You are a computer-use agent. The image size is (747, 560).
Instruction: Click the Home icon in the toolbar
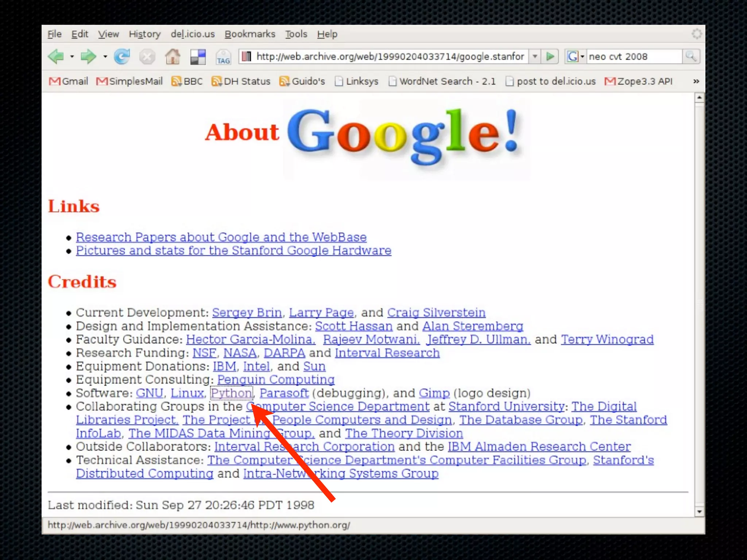tap(173, 57)
